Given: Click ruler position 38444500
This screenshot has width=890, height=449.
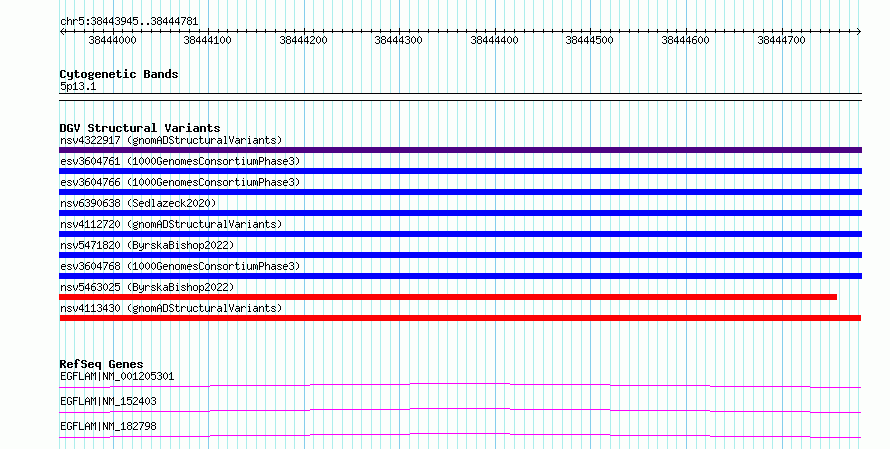Looking at the screenshot, I should 590,40.
